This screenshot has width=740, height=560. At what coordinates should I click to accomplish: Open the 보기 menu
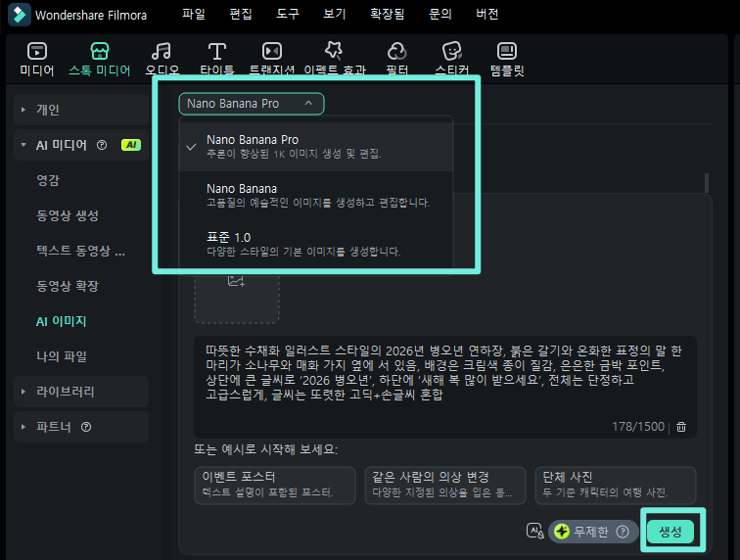pos(335,14)
